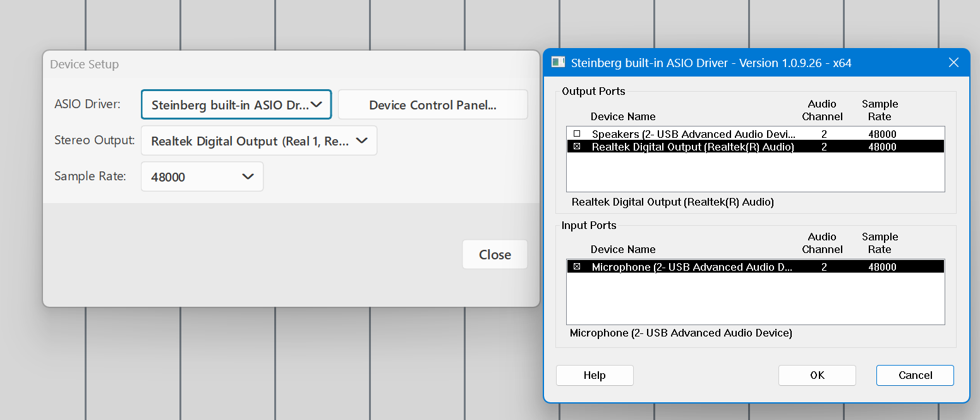Select the Realtek Digital Output device row
Screen dimensions: 980x420
pyautogui.click(x=693, y=147)
